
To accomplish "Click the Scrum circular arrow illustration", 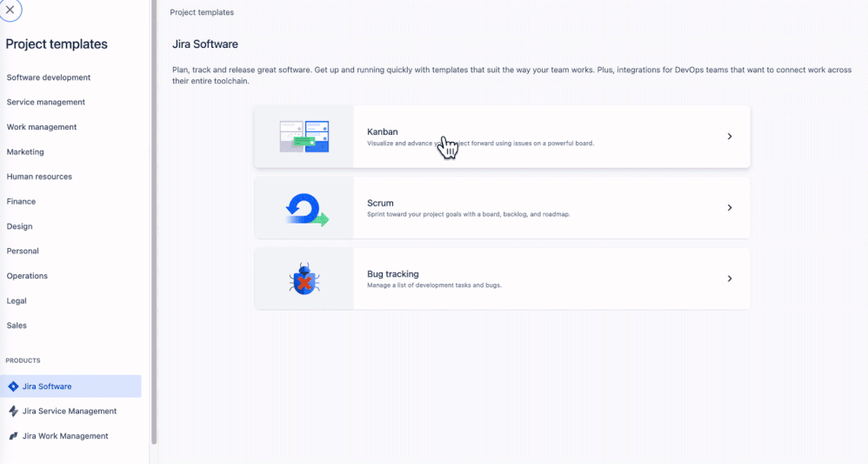I will tap(307, 209).
